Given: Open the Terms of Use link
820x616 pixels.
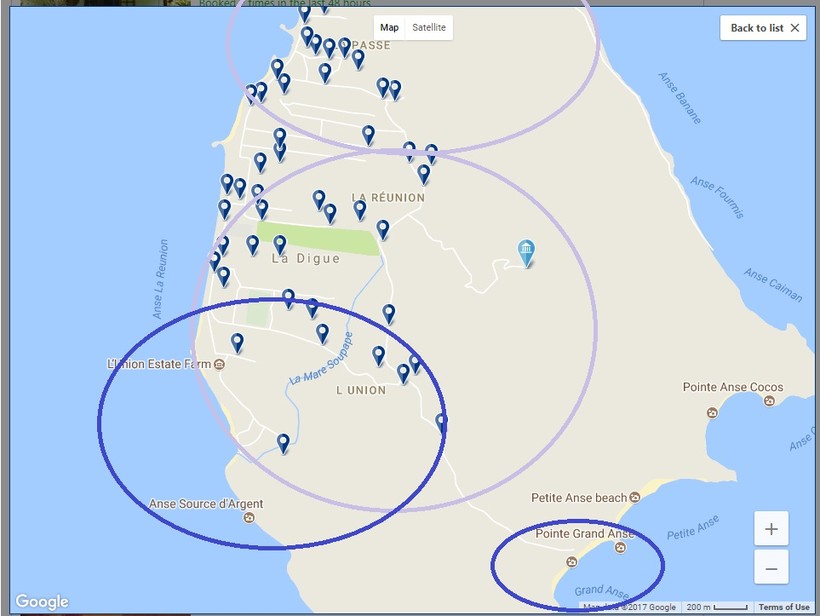Looking at the screenshot, I should coord(784,607).
